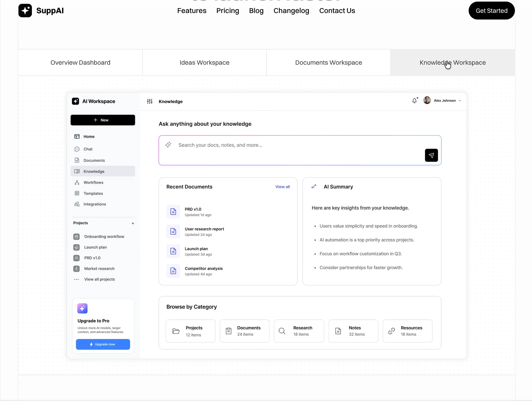532x401 pixels.
Task: Click the notification bell icon
Action: [x=414, y=101]
